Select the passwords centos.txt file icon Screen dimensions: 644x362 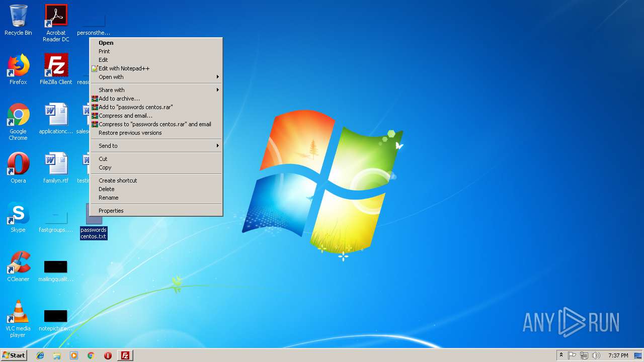(94, 220)
